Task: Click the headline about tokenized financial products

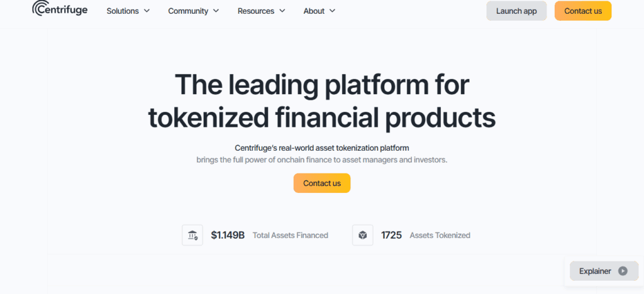Action: 321,101
